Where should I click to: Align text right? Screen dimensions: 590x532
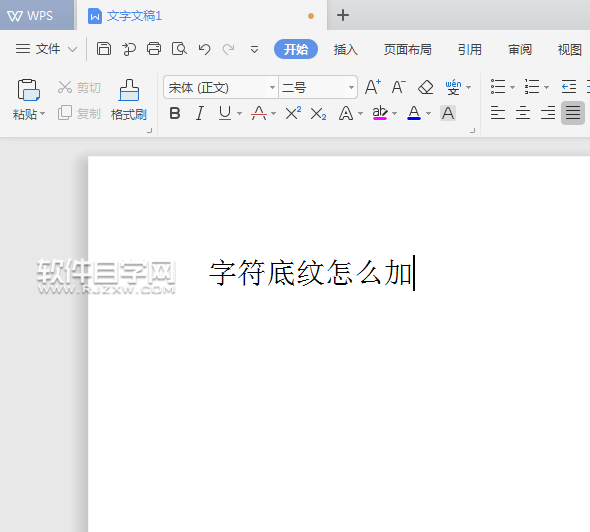point(548,113)
